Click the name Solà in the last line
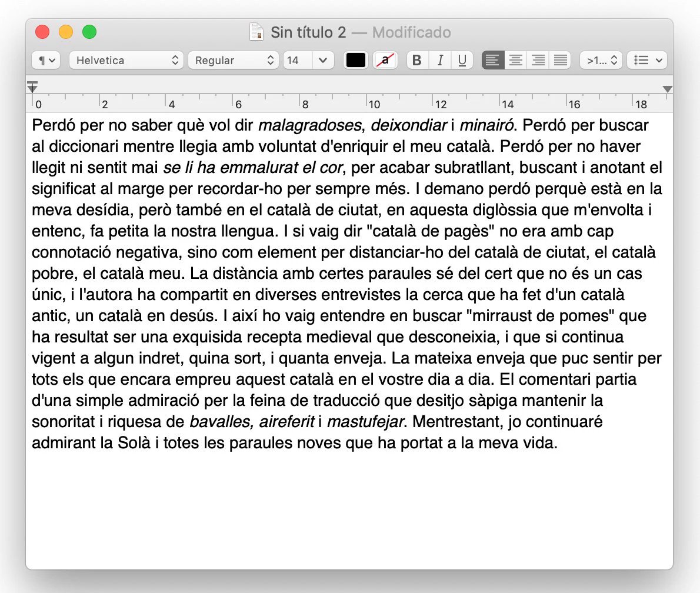The image size is (700, 593). pos(134,443)
